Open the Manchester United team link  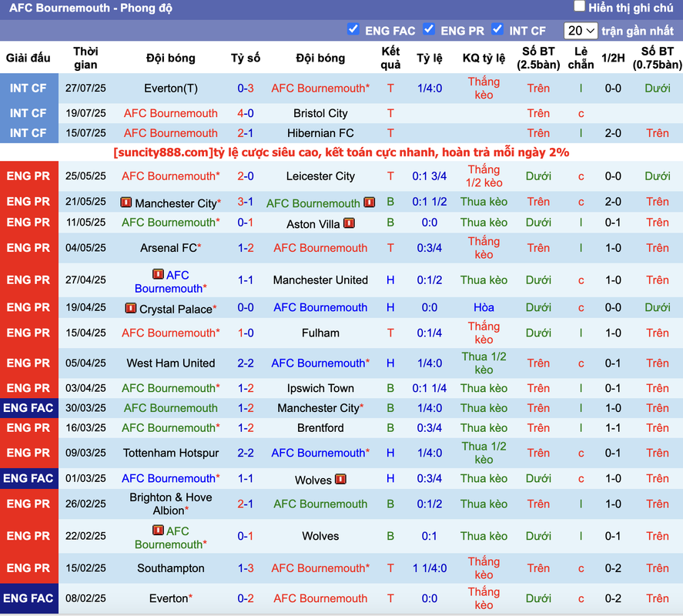coord(320,280)
